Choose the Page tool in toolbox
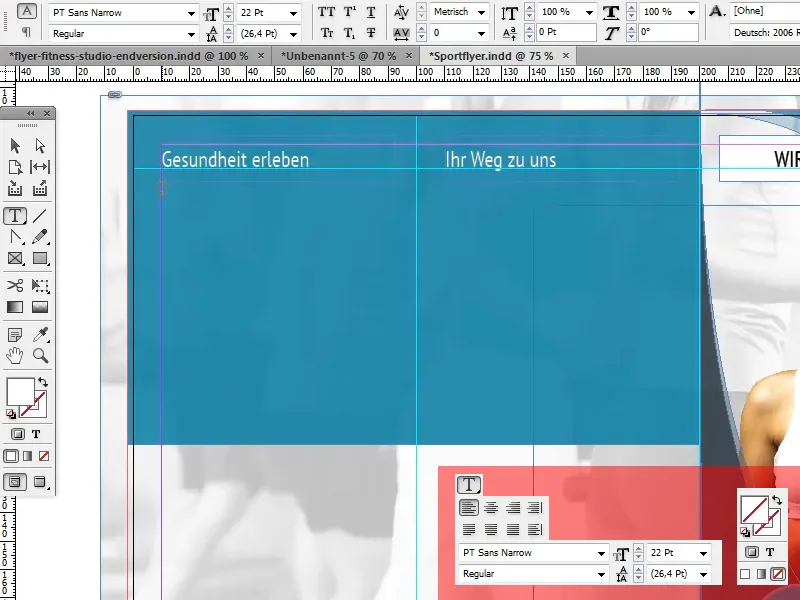Screen dimensions: 800x600 coord(15,167)
